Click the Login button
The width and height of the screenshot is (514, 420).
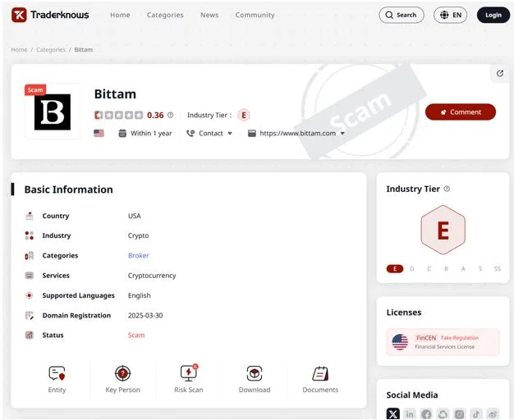coord(493,15)
